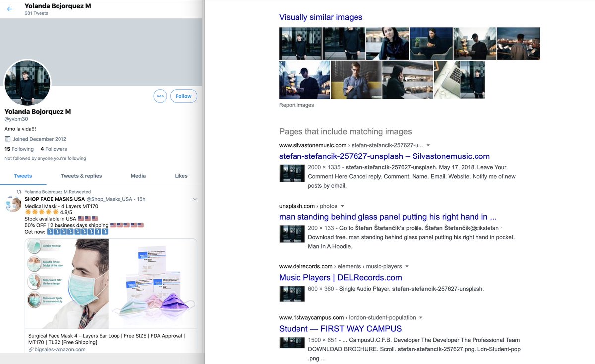Expand the delrecords.com result dropdown arrow

[x=407, y=266]
